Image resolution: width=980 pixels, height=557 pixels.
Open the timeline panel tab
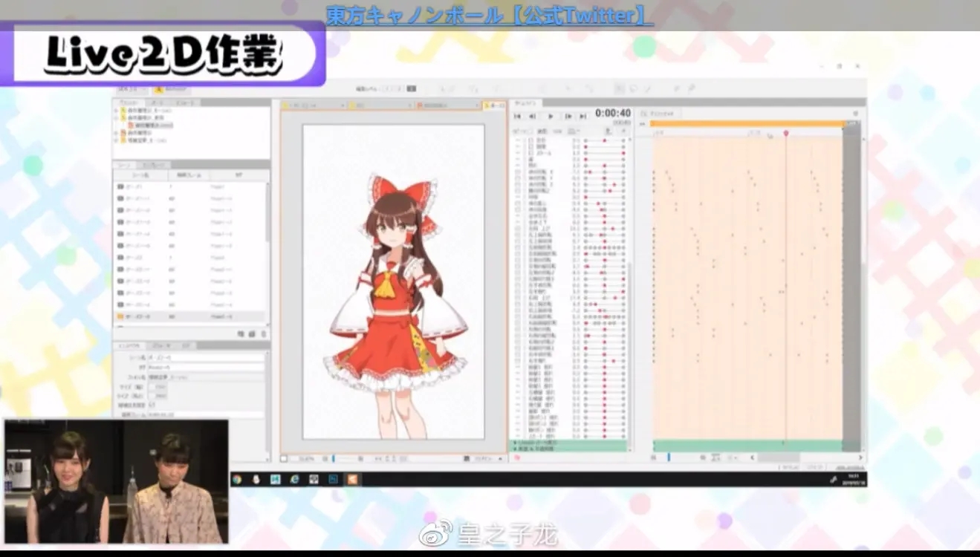click(527, 103)
